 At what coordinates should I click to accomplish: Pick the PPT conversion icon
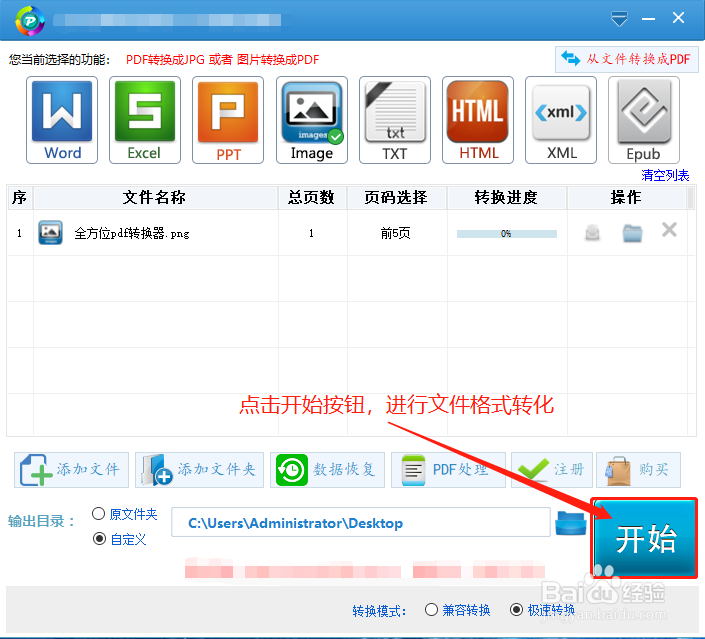coord(228,120)
